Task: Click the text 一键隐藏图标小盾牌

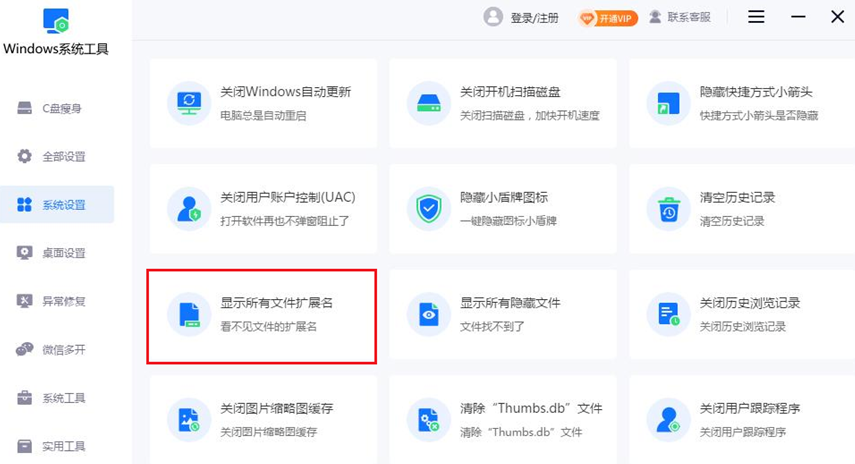Action: (x=508, y=221)
